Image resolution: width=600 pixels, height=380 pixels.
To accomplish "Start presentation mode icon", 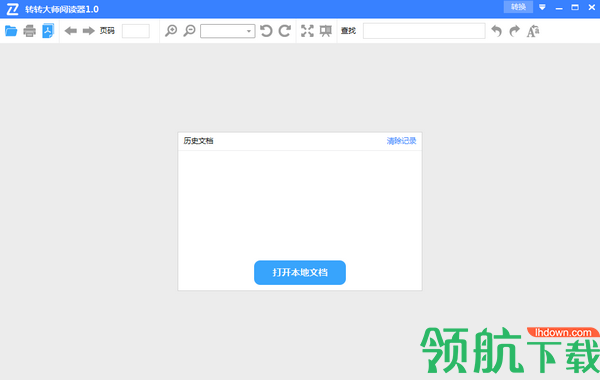I will pyautogui.click(x=326, y=31).
